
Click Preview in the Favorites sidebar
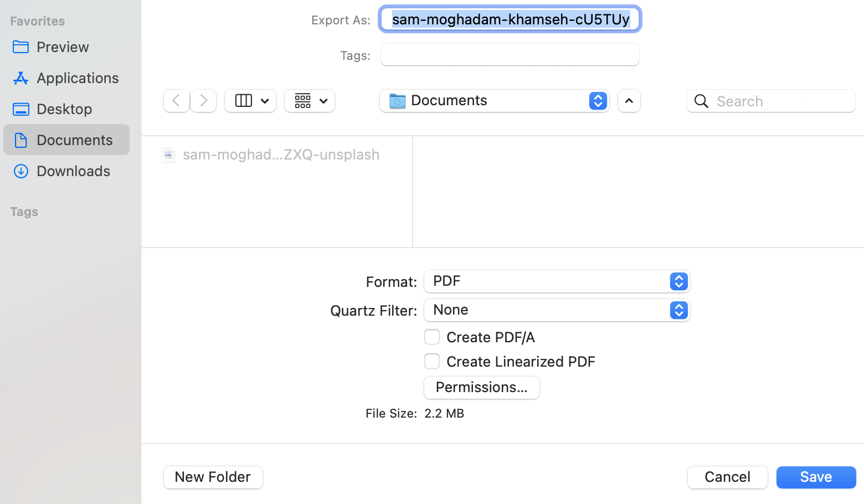click(x=62, y=47)
